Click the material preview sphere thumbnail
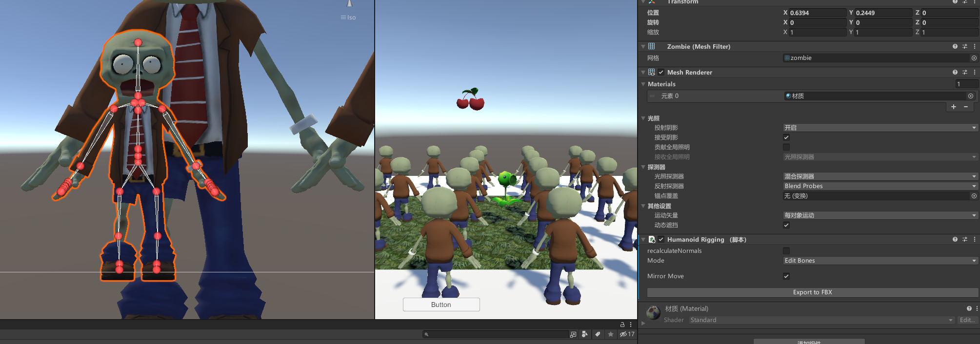This screenshot has height=344, width=980. [654, 312]
